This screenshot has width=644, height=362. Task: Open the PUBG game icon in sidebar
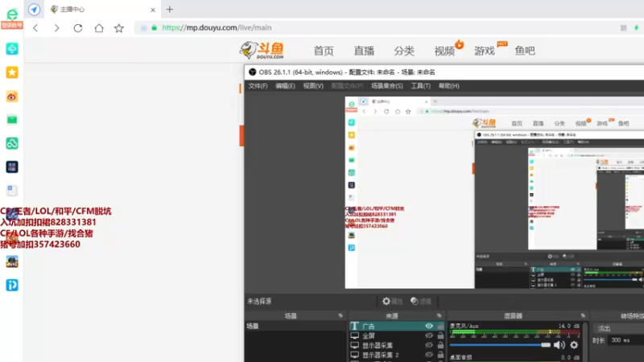12,261
